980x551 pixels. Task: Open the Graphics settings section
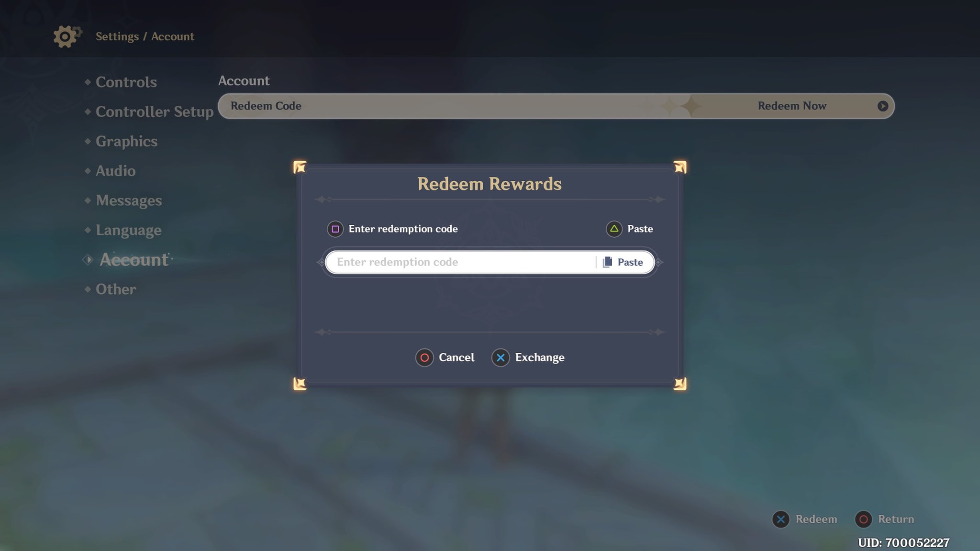point(126,142)
